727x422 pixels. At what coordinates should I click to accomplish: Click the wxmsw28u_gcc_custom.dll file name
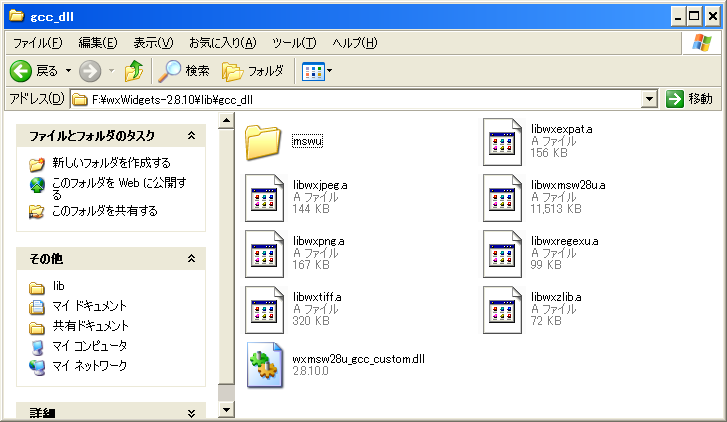click(x=358, y=359)
